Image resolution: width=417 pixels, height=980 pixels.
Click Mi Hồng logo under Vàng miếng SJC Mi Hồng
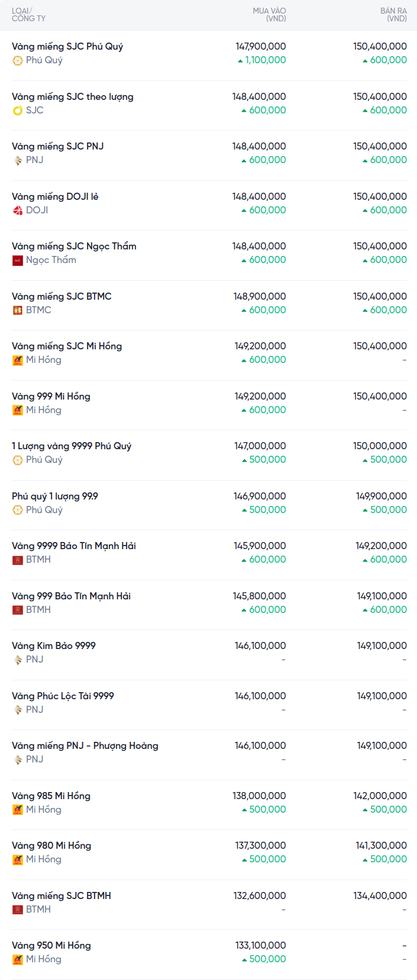coord(18,360)
